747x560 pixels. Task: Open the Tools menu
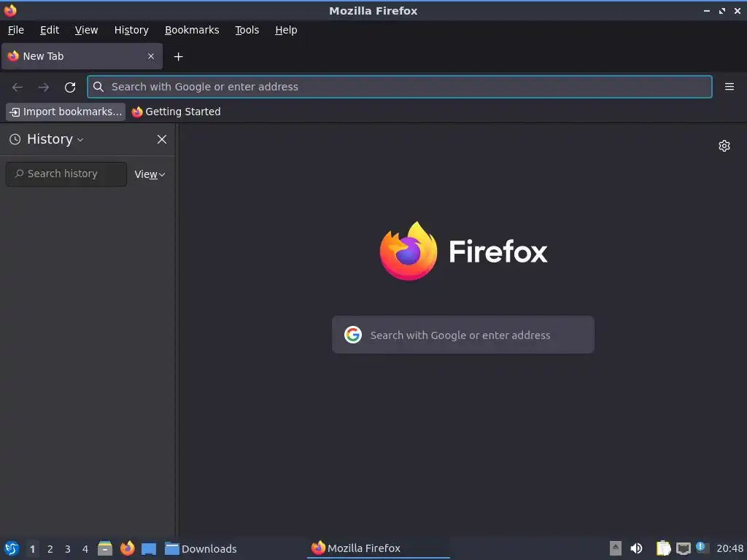[247, 30]
